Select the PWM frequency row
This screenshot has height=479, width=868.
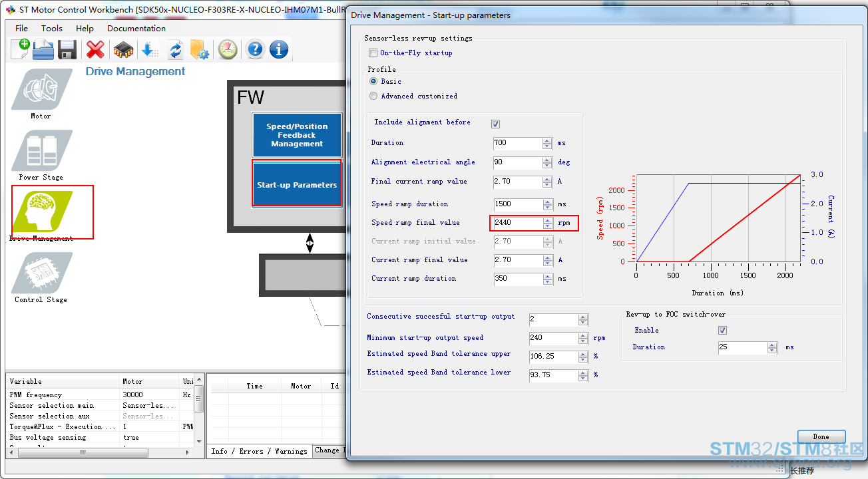coord(100,395)
